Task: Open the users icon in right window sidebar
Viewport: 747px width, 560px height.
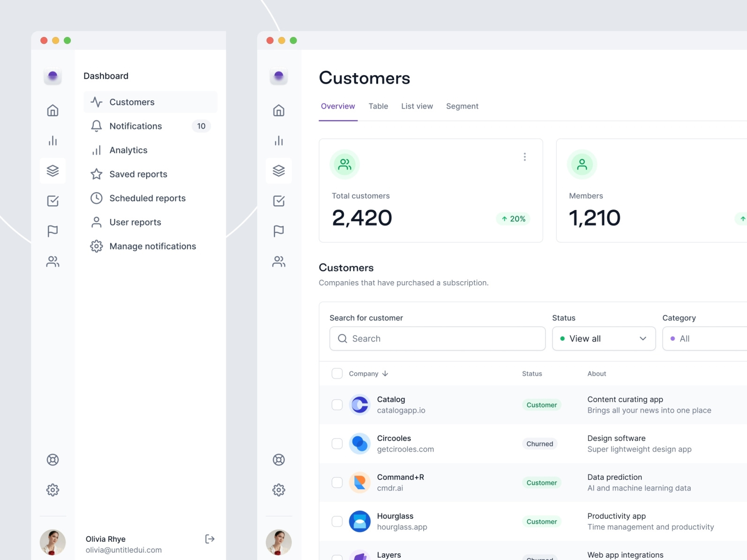Action: (278, 261)
